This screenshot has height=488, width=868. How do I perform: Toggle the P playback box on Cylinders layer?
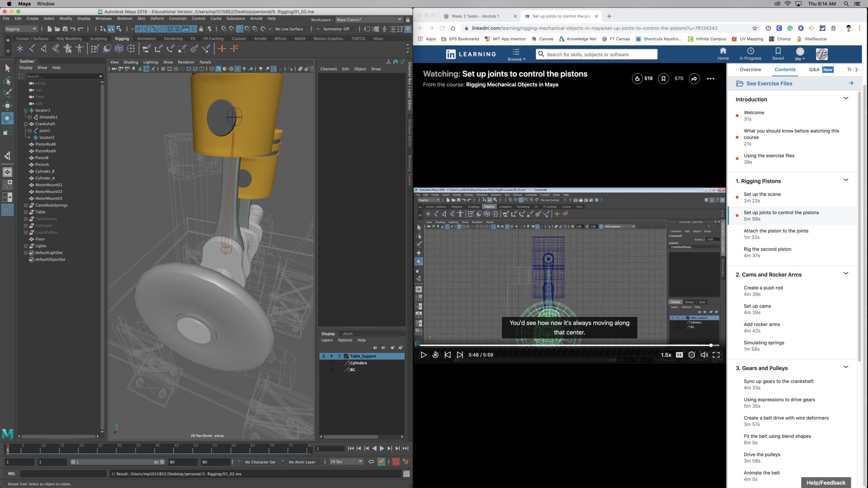point(331,363)
